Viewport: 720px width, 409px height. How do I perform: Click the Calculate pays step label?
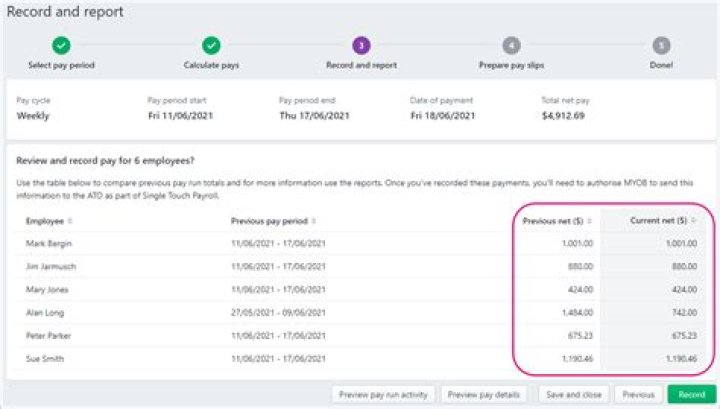[x=211, y=65]
